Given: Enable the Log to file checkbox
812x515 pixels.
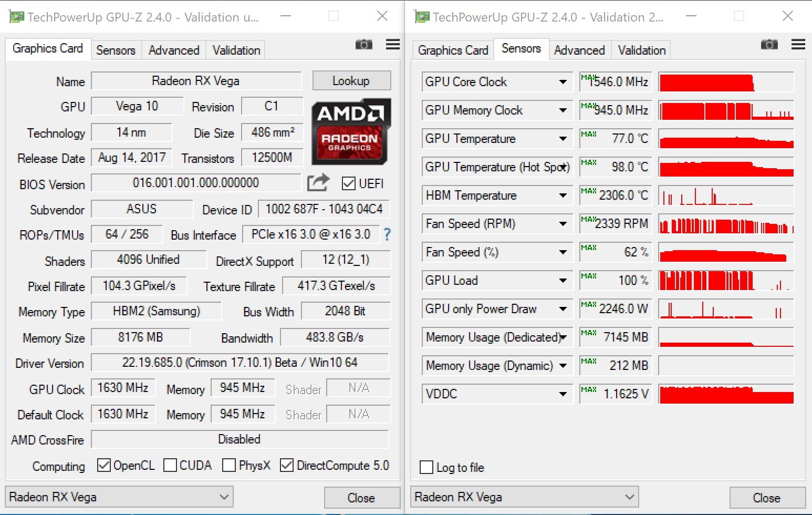Looking at the screenshot, I should coord(426,467).
